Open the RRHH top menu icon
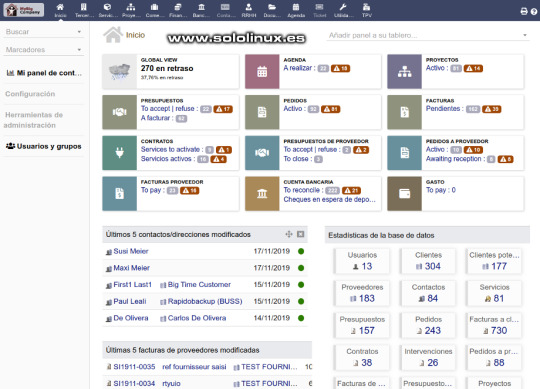Viewport: 540px width, 389px height. pyautogui.click(x=249, y=7)
